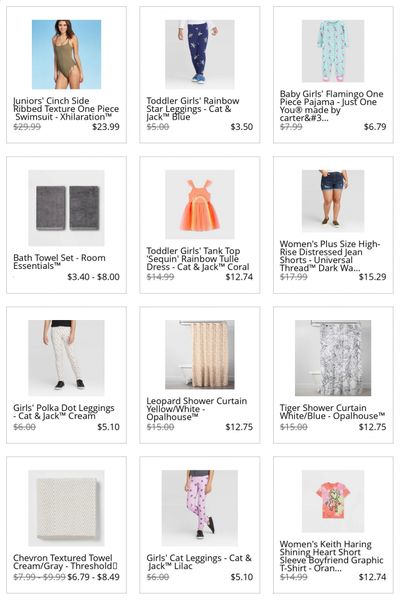Screen dimensions: 400x600
Task: Open the olive one piece swimsuit image
Action: click(66, 54)
